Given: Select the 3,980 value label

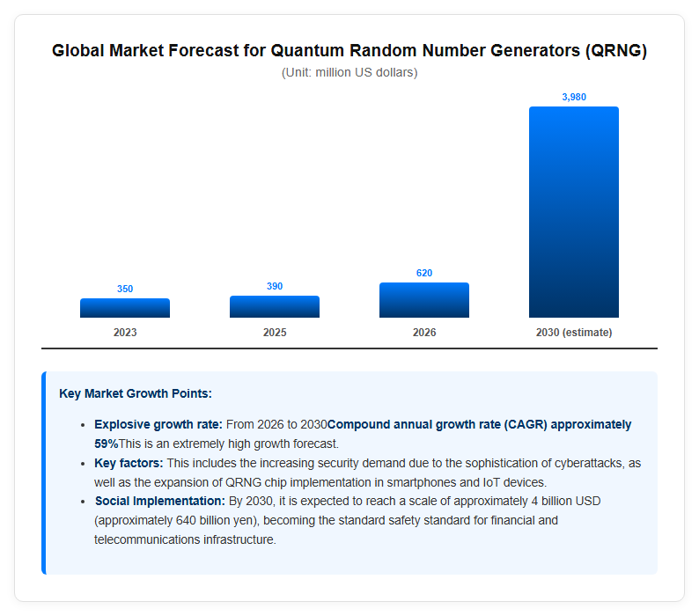Looking at the screenshot, I should click(574, 97).
